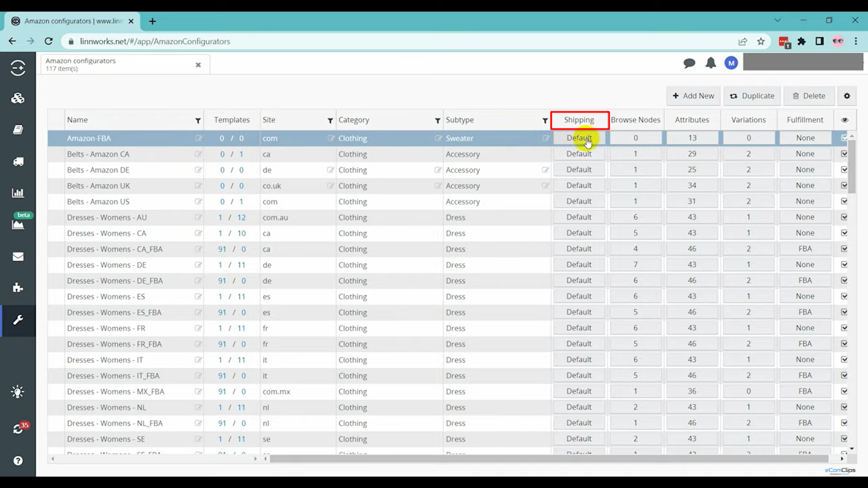Toggle the checkbox for Belts - Amazon DE row
The image size is (868, 488).
pyautogui.click(x=844, y=170)
